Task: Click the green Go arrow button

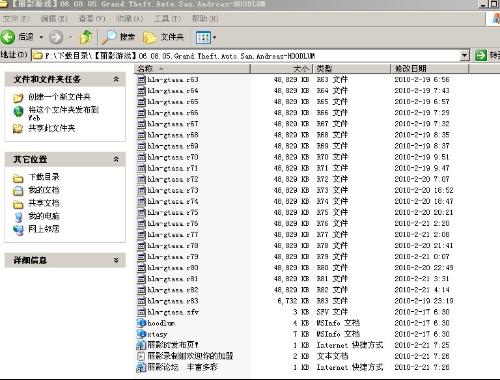Action: click(x=480, y=55)
